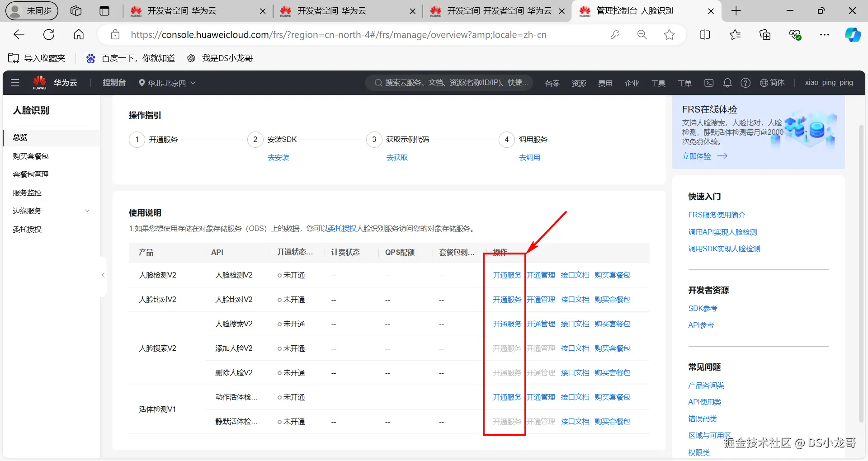Open the hamburger menu in console header
The height and width of the screenshot is (461, 868).
pos(15,83)
